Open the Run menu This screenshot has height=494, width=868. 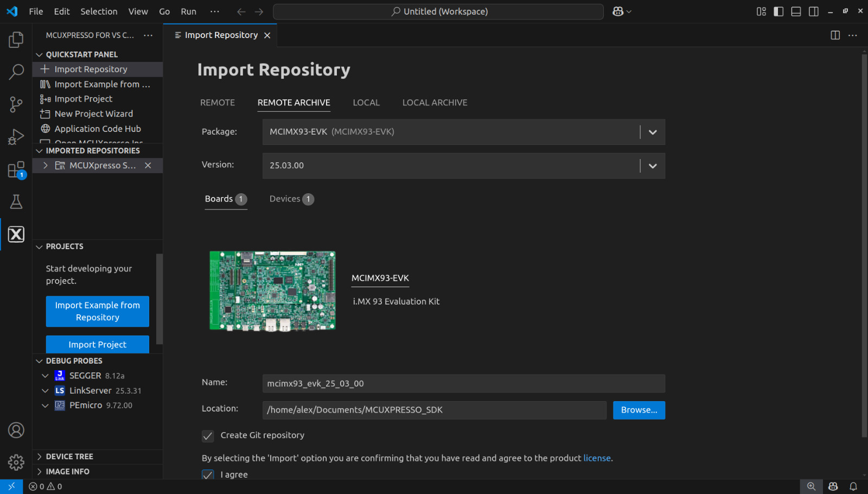click(188, 11)
